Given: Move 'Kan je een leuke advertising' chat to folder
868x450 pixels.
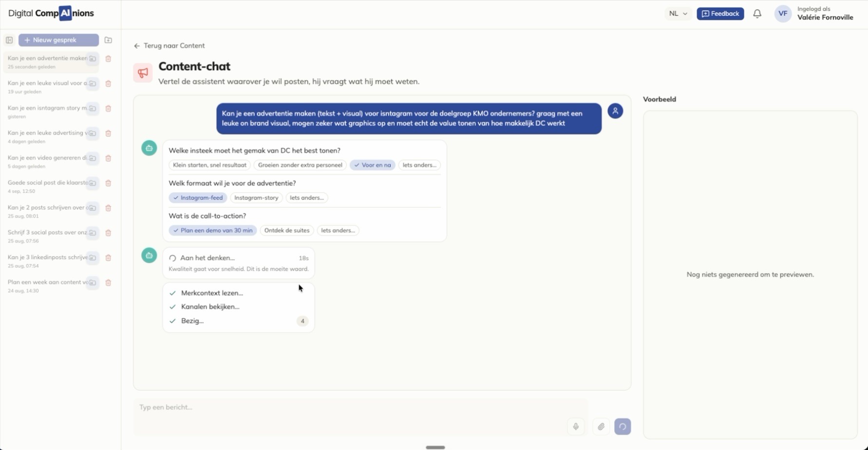Looking at the screenshot, I should (93, 133).
